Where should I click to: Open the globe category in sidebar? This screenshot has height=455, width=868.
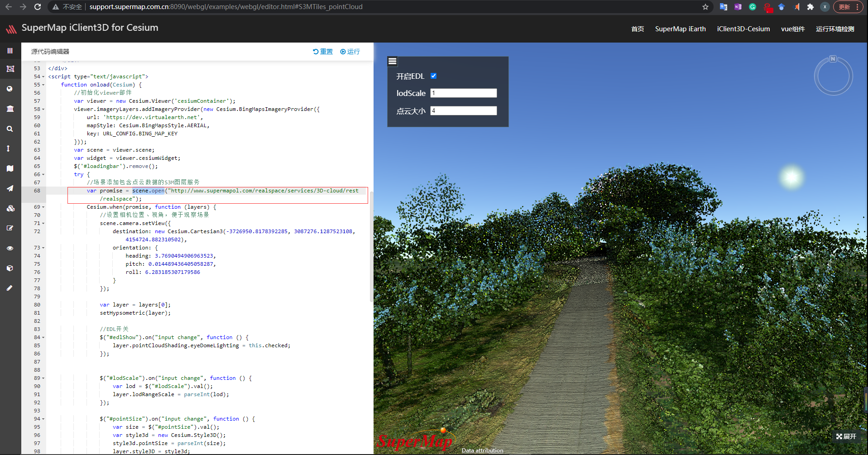[10, 89]
